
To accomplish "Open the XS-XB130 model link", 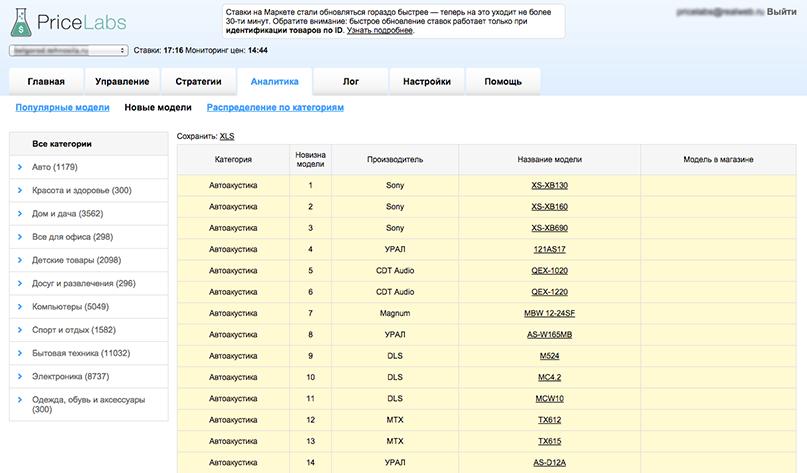I will click(550, 185).
